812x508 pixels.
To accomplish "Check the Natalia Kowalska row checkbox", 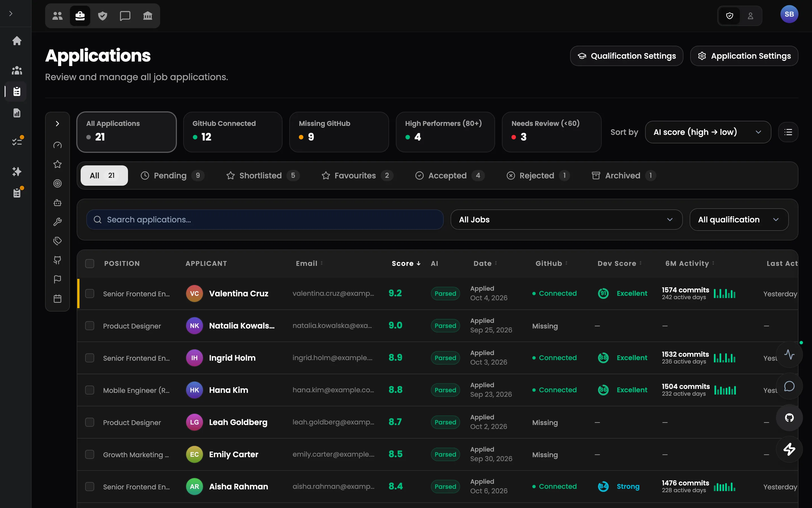I will 90,326.
